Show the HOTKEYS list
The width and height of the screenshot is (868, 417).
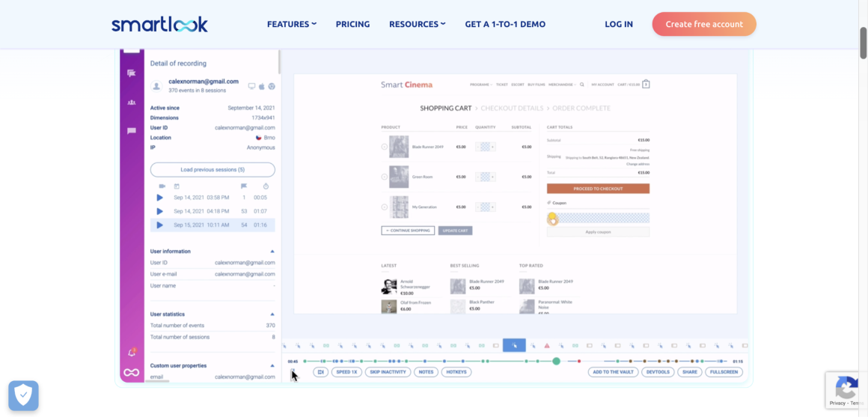tap(456, 372)
